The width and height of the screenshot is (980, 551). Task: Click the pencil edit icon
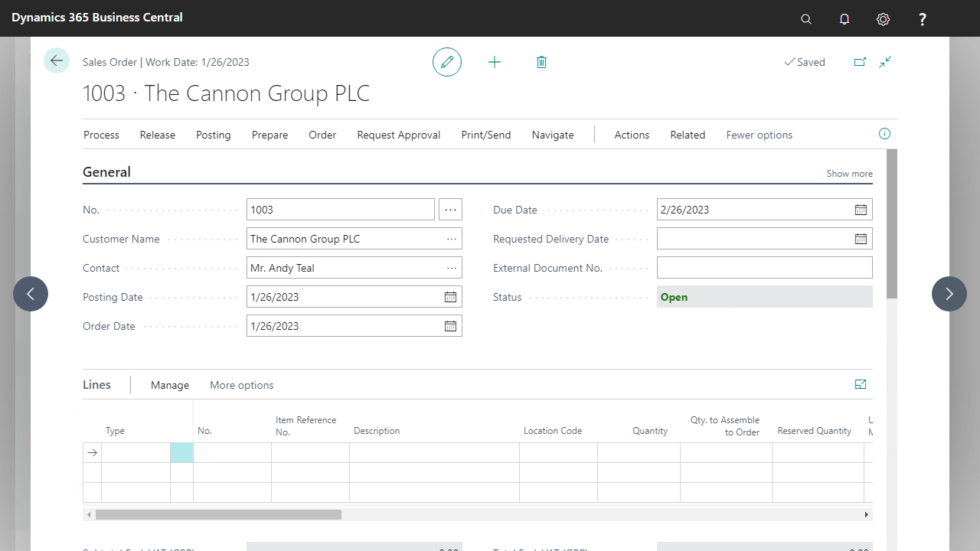pyautogui.click(x=447, y=62)
